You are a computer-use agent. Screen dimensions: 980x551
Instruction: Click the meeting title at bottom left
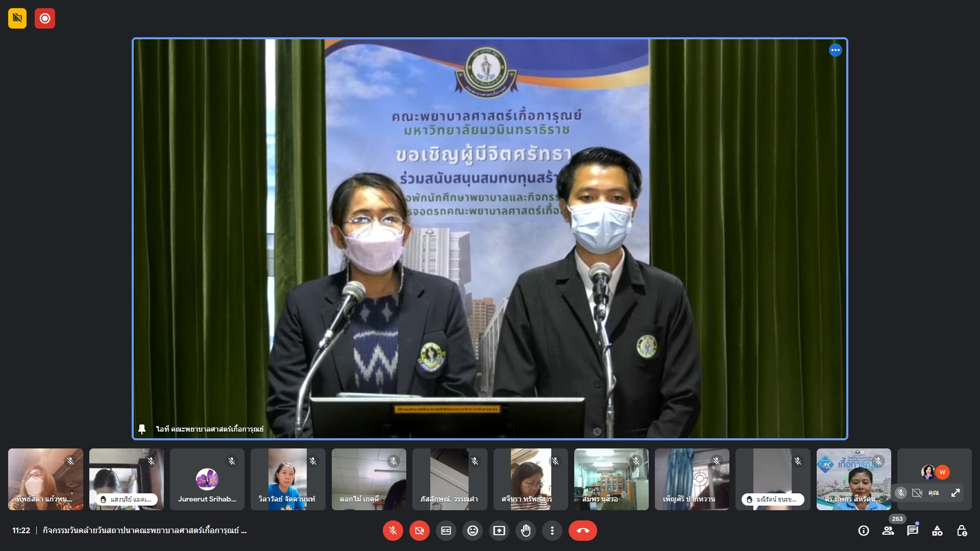coord(145,531)
